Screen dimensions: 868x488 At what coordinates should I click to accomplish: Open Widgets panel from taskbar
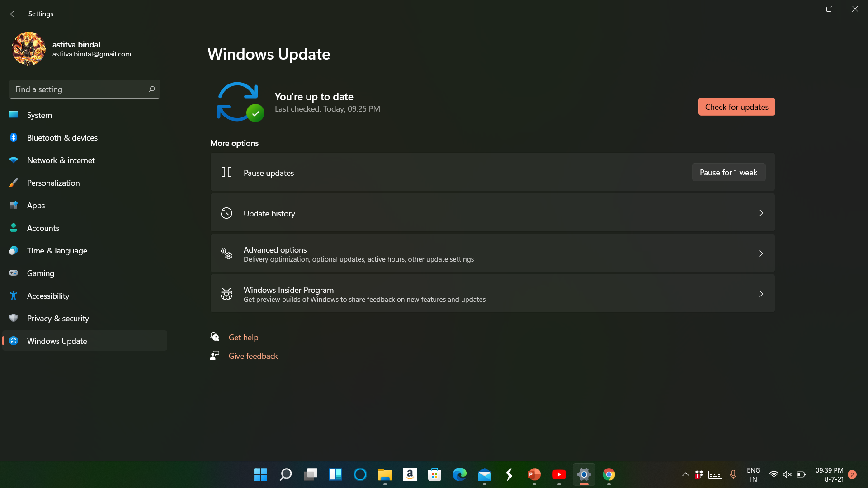[335, 474]
